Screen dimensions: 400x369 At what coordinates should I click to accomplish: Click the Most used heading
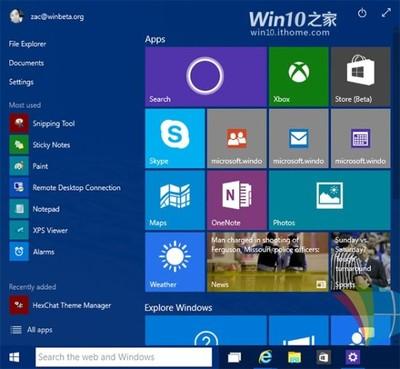click(x=25, y=105)
